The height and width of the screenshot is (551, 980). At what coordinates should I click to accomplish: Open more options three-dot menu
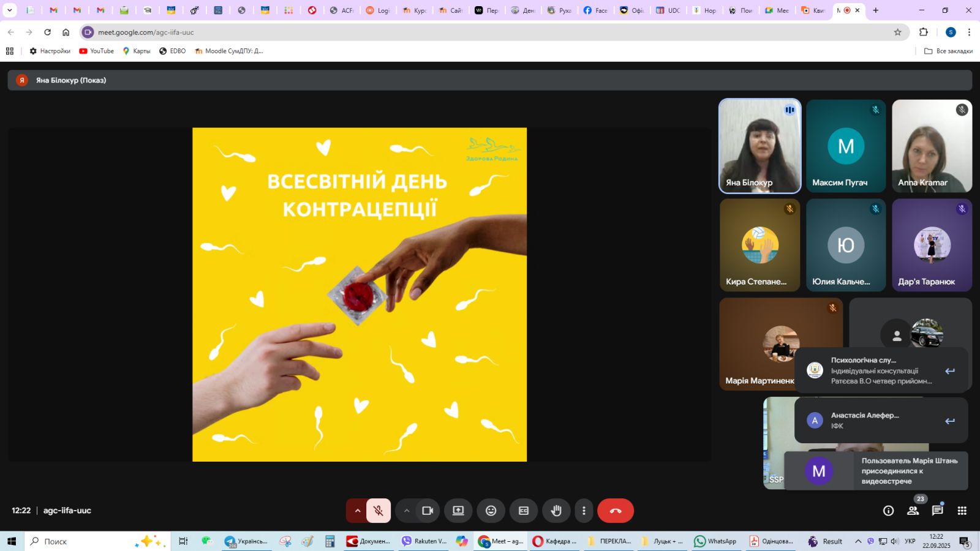click(x=584, y=511)
